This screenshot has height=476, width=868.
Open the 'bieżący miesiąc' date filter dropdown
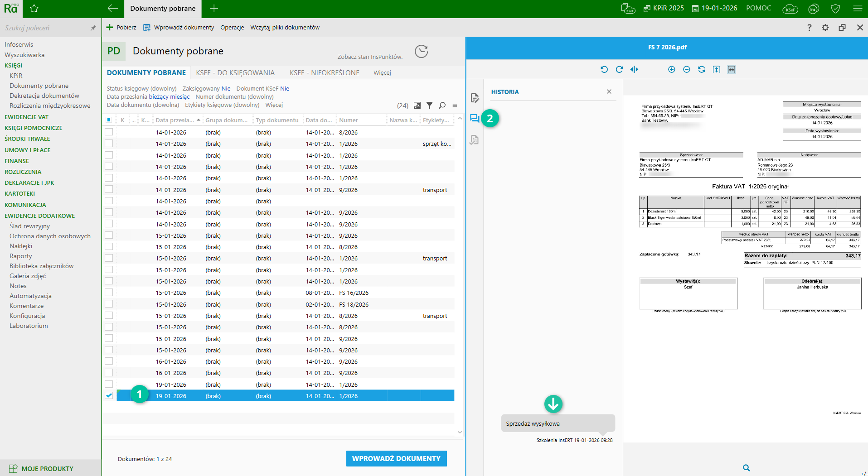pos(169,96)
